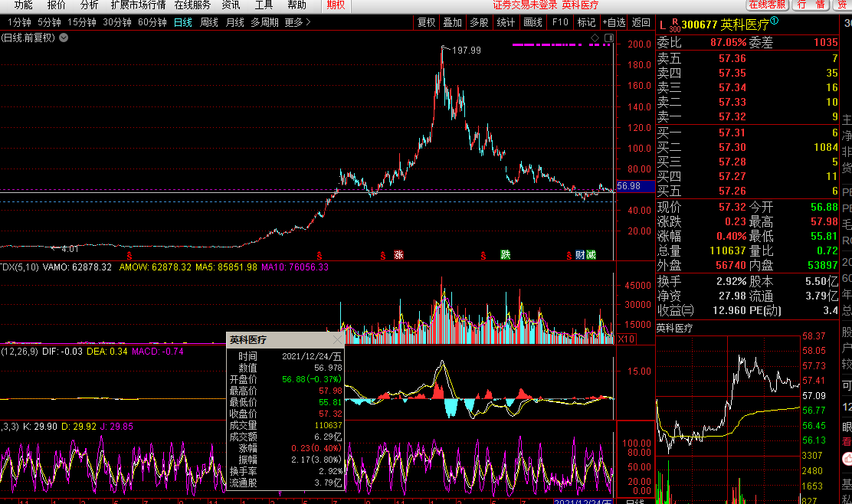Click the circled 1 icon beside stock name
Viewport: 852px width, 504px height.
(774, 21)
